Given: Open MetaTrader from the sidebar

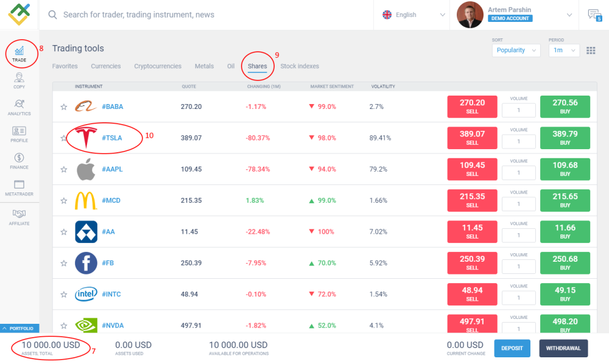Looking at the screenshot, I should (x=19, y=187).
